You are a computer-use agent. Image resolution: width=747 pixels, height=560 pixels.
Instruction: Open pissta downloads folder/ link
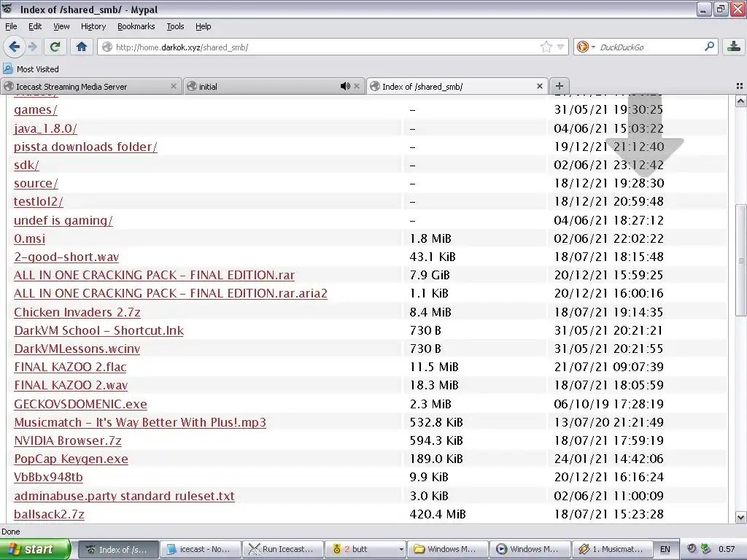[85, 147]
